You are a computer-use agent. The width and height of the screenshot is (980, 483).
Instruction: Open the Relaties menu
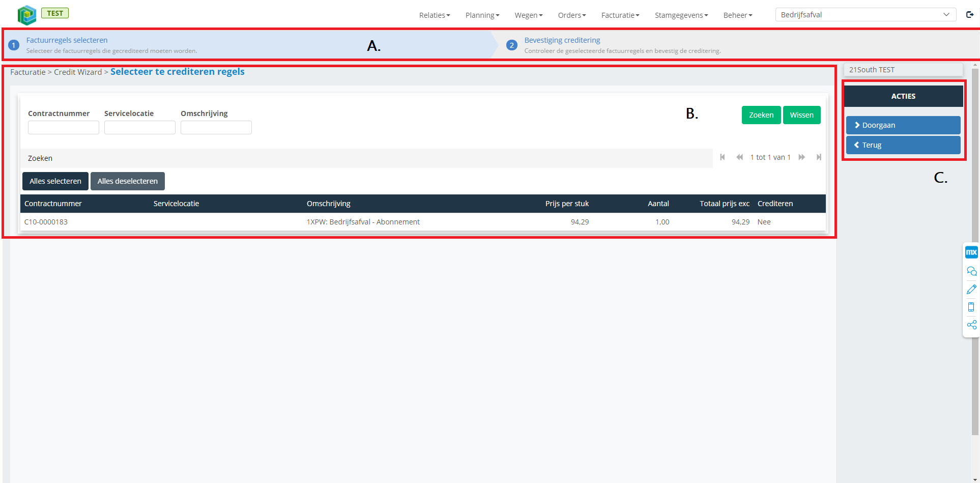[435, 15]
